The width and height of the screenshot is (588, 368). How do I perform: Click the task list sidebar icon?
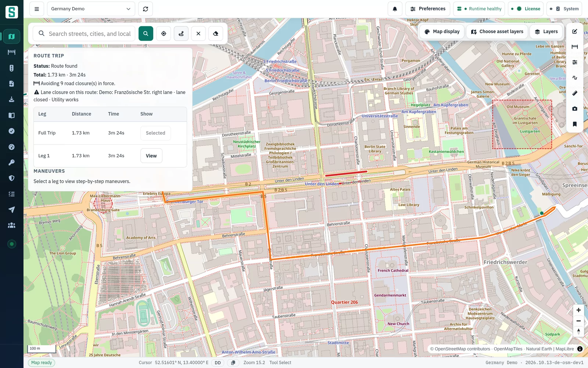coord(11,194)
